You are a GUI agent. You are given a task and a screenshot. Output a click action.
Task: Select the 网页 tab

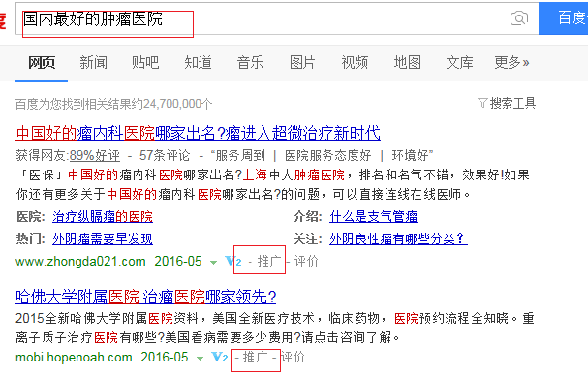click(x=42, y=62)
